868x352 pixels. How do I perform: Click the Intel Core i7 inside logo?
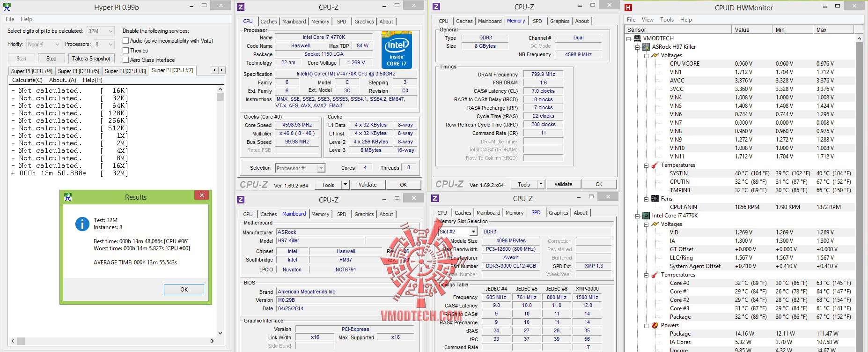397,50
